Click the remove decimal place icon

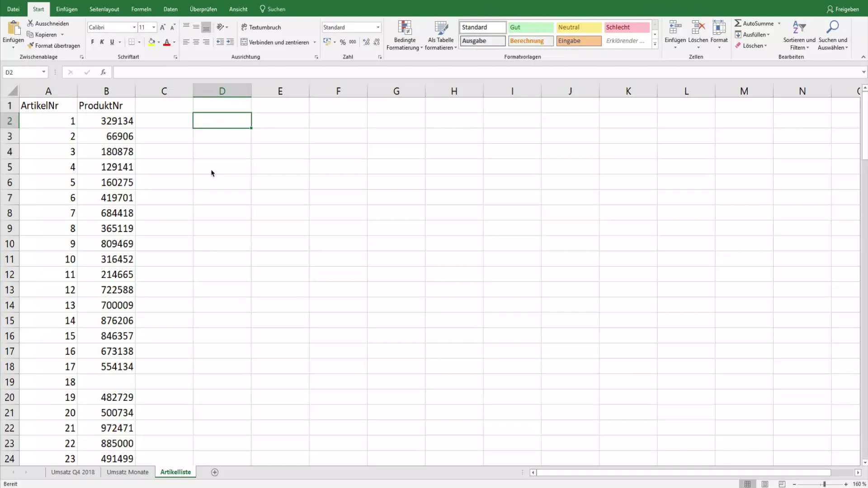pyautogui.click(x=377, y=42)
